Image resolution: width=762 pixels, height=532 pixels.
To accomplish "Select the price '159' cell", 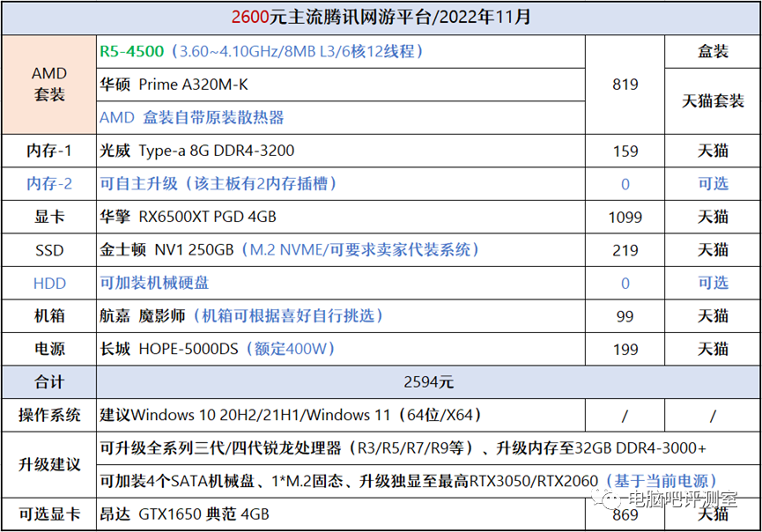I will pos(625,151).
